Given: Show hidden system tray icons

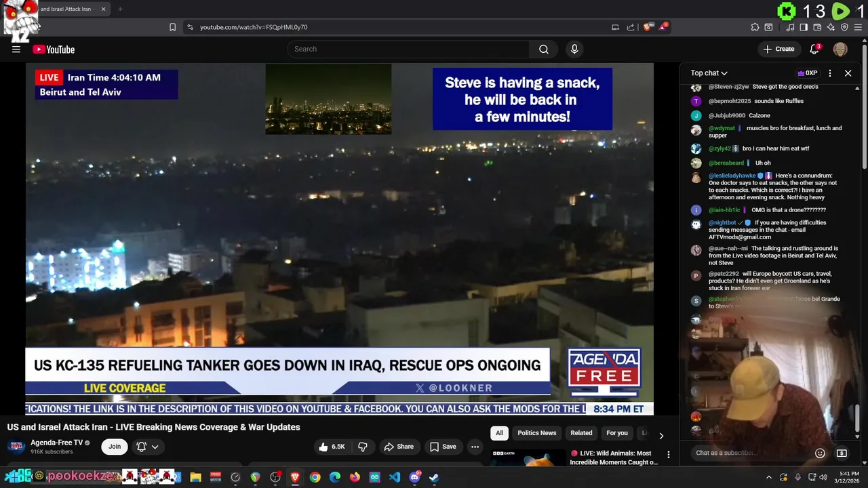Looking at the screenshot, I should click(768, 477).
